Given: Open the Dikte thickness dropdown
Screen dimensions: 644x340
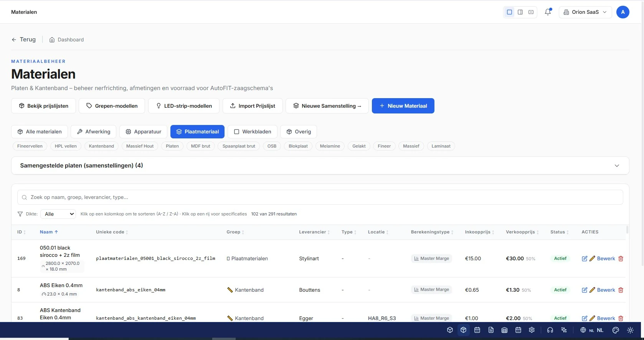Looking at the screenshot, I should click(58, 214).
